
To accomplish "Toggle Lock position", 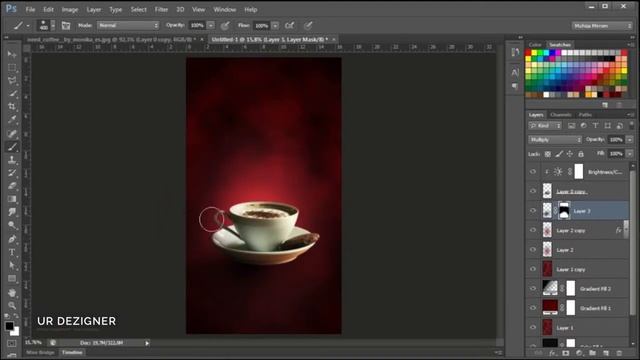I will pos(570,154).
